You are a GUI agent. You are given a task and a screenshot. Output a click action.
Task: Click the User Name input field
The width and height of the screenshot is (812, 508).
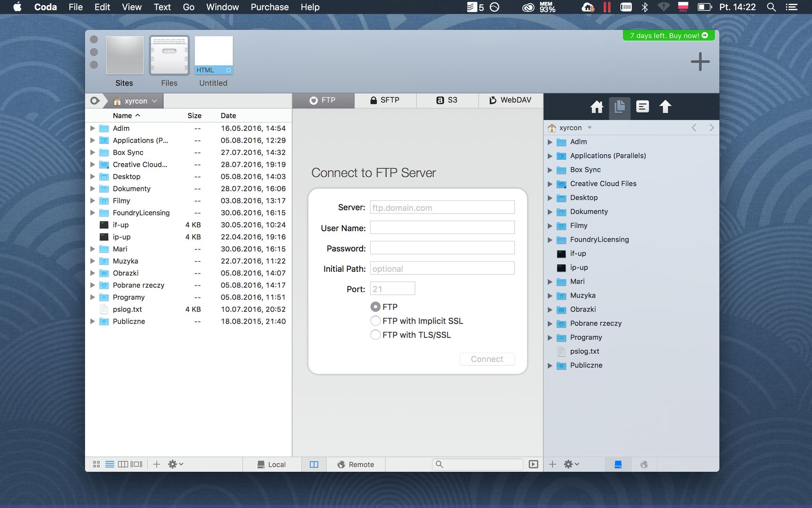coord(442,228)
